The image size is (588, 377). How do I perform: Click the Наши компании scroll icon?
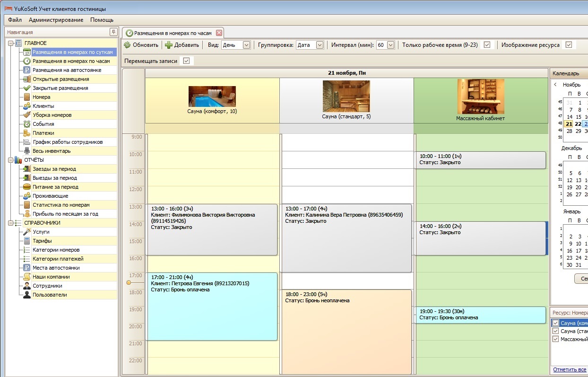tap(27, 277)
